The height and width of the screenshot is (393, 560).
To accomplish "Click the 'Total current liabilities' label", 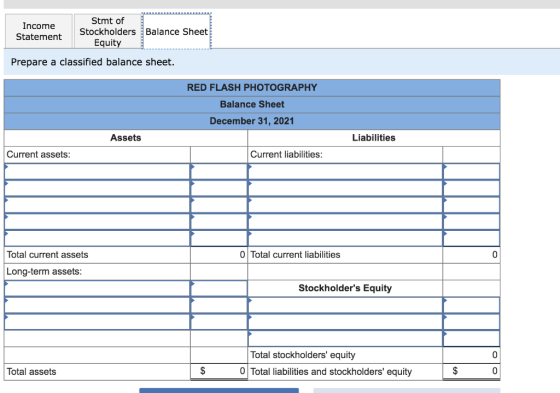I will pyautogui.click(x=295, y=255).
